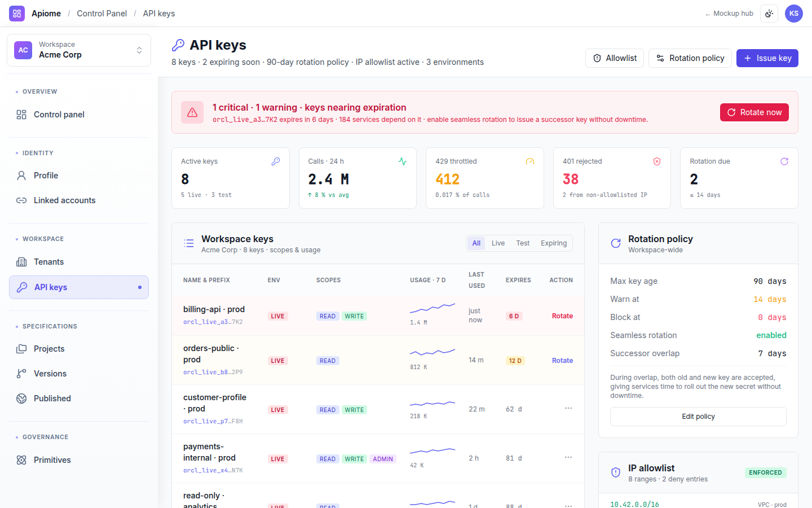
Task: Open Profile in the sidebar
Action: coord(79,176)
